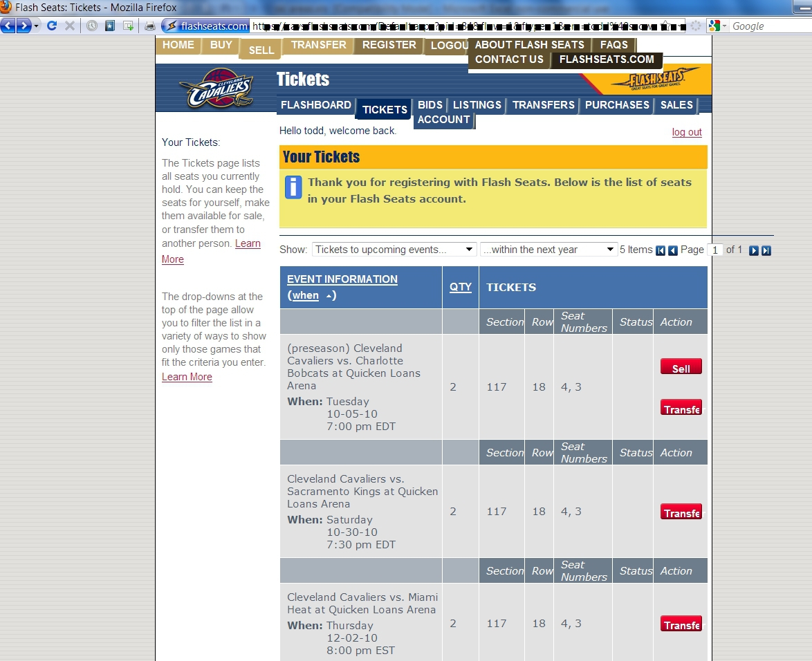Click the Stop loading X icon

[70, 26]
